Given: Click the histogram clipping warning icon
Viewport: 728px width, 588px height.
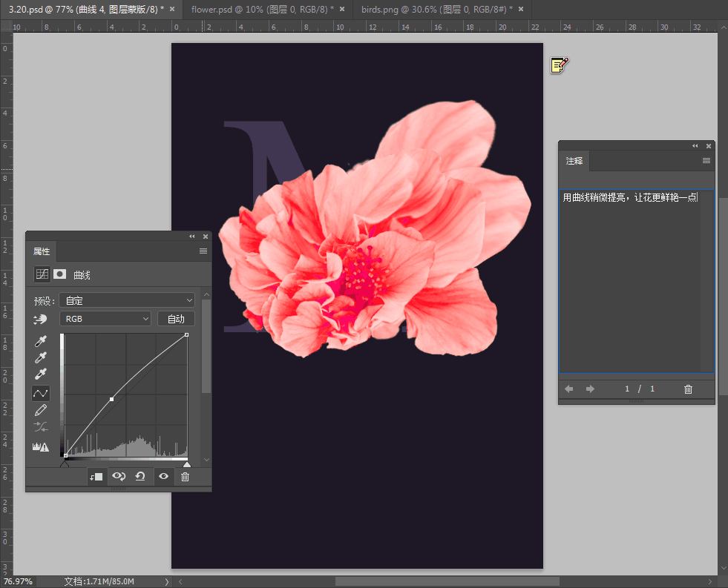Looking at the screenshot, I should [x=40, y=446].
